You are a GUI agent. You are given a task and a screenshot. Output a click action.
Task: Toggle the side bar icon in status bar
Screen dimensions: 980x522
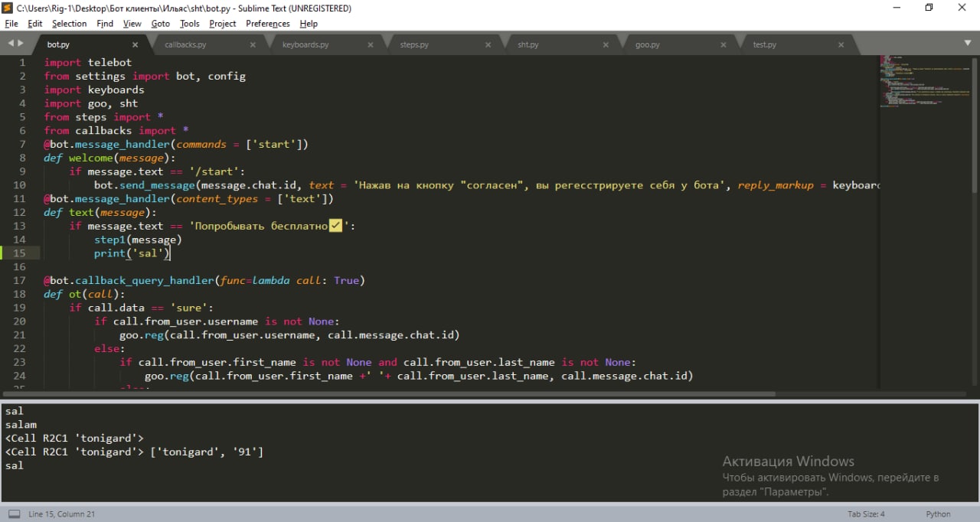coord(14,514)
